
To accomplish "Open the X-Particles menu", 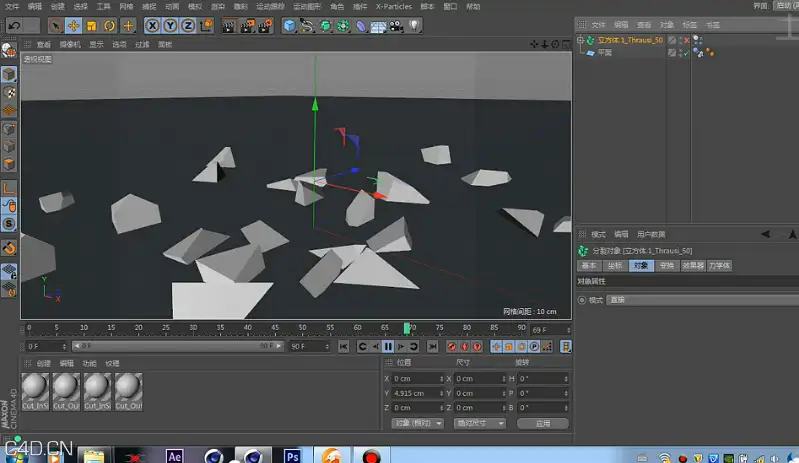I will pos(393,7).
